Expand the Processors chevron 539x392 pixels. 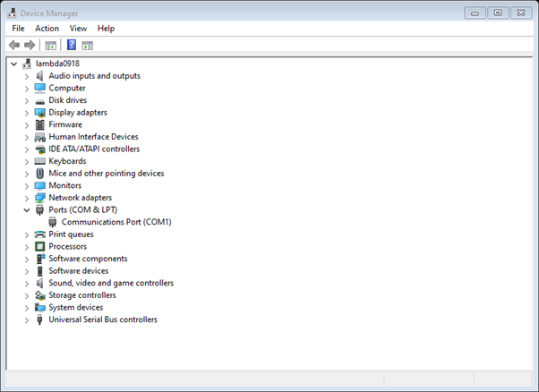click(x=27, y=247)
